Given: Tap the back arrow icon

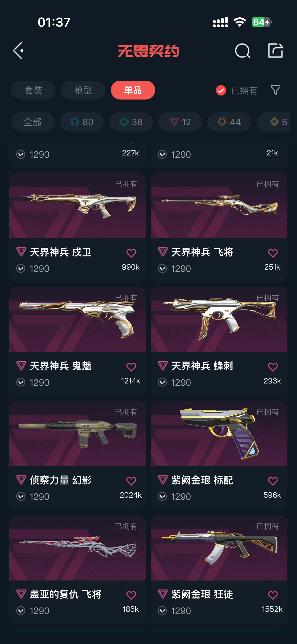Looking at the screenshot, I should point(18,51).
